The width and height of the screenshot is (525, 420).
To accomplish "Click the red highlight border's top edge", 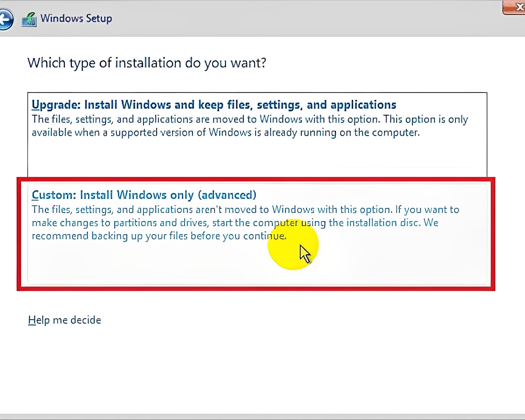I will (x=256, y=179).
